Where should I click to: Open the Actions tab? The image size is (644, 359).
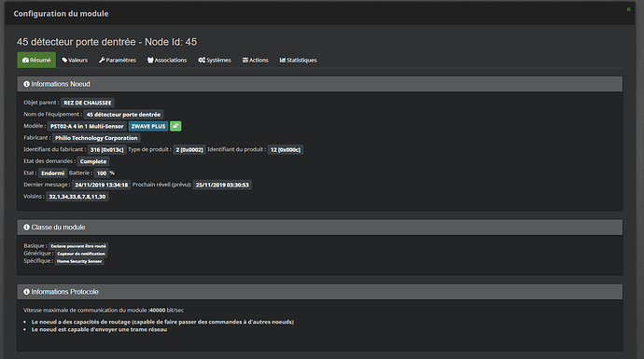[x=256, y=60]
